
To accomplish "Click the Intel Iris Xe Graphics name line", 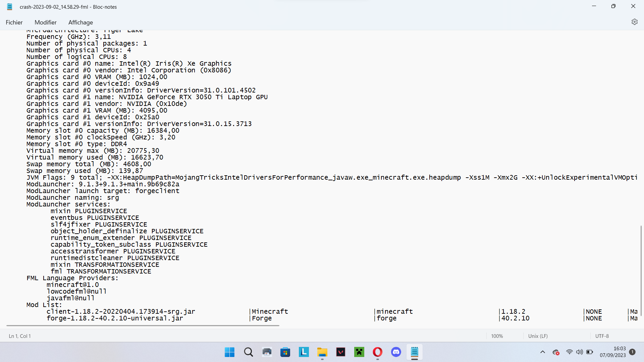I will coord(129,64).
